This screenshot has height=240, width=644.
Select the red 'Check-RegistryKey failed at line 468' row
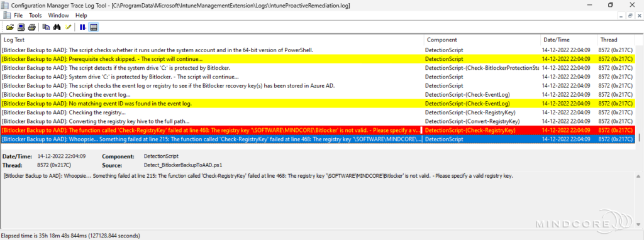318,131
